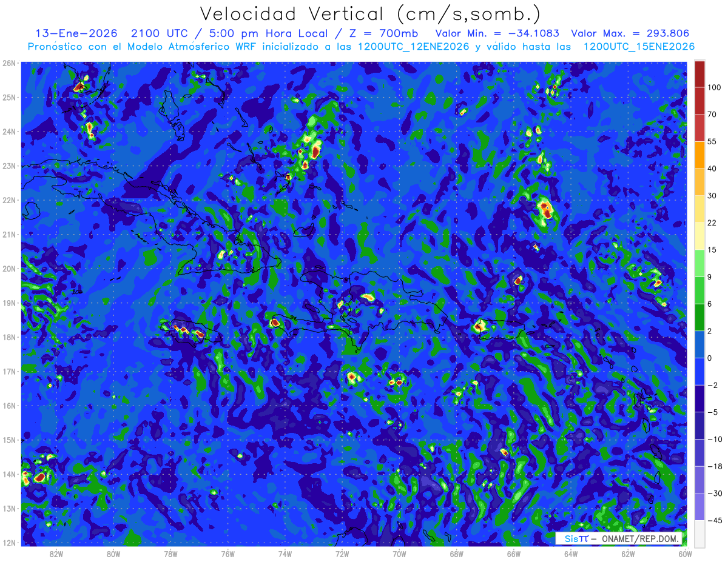
Task: Click the colorbar label '15'
Action: 712,249
